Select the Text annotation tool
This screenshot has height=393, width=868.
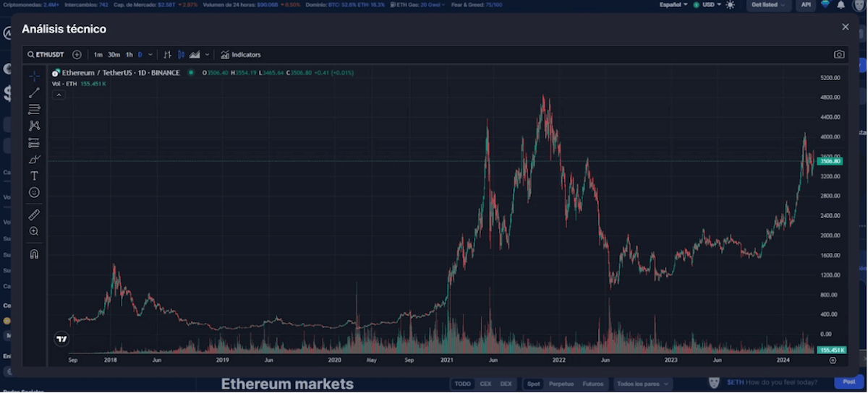point(34,176)
